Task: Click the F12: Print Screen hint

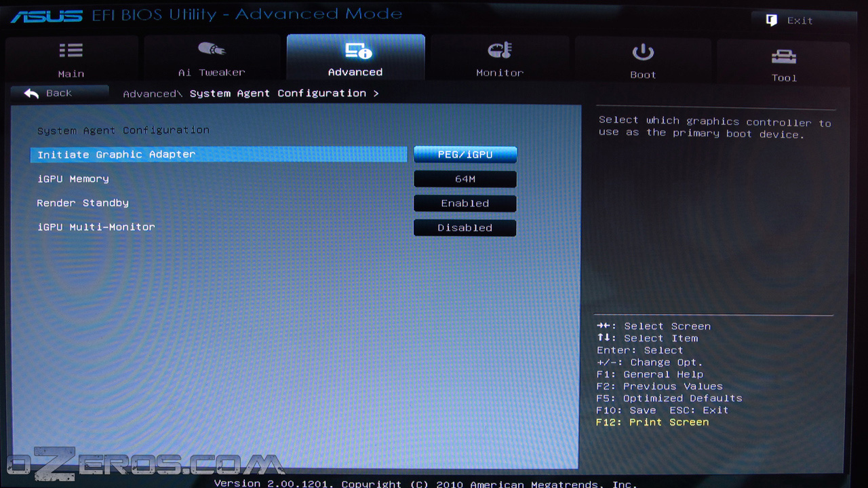Action: click(652, 422)
